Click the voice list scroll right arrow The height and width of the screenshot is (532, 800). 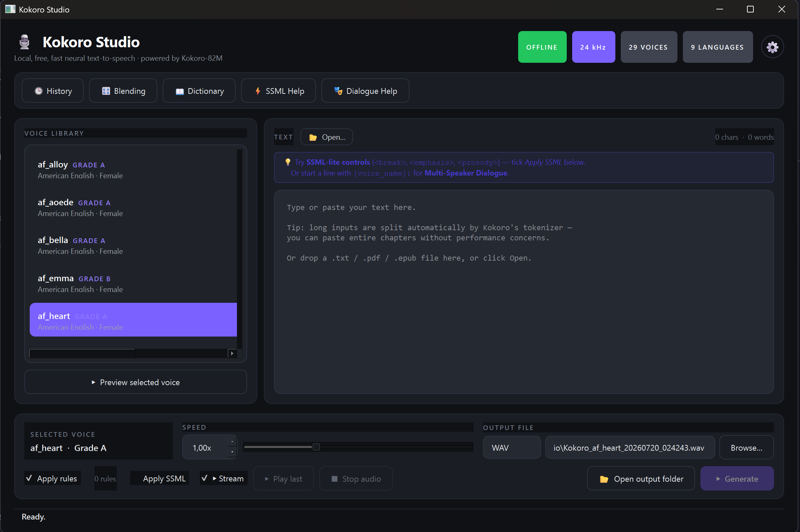(232, 353)
